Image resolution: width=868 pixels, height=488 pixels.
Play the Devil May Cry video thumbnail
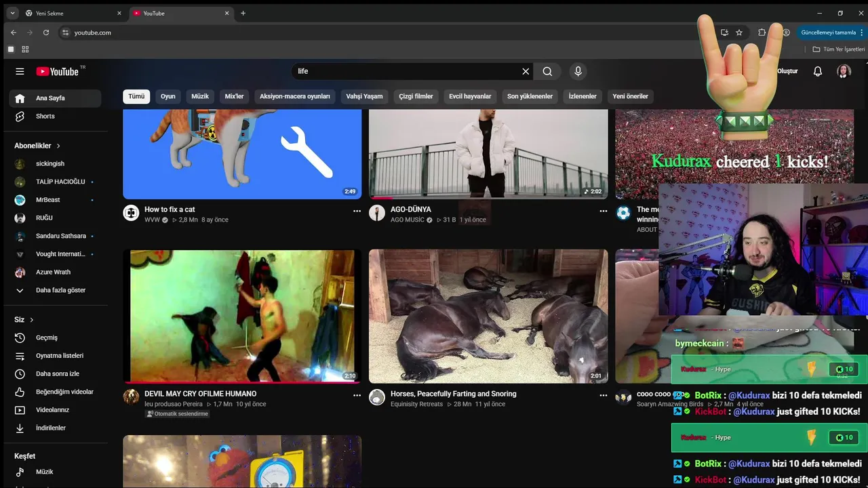[242, 316]
